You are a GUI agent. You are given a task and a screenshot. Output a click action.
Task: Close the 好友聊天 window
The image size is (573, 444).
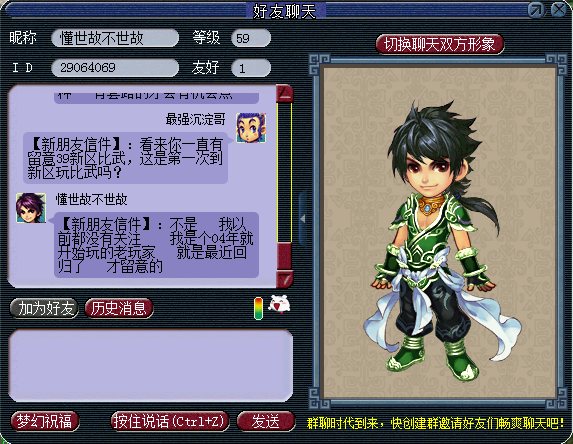(x=558, y=10)
